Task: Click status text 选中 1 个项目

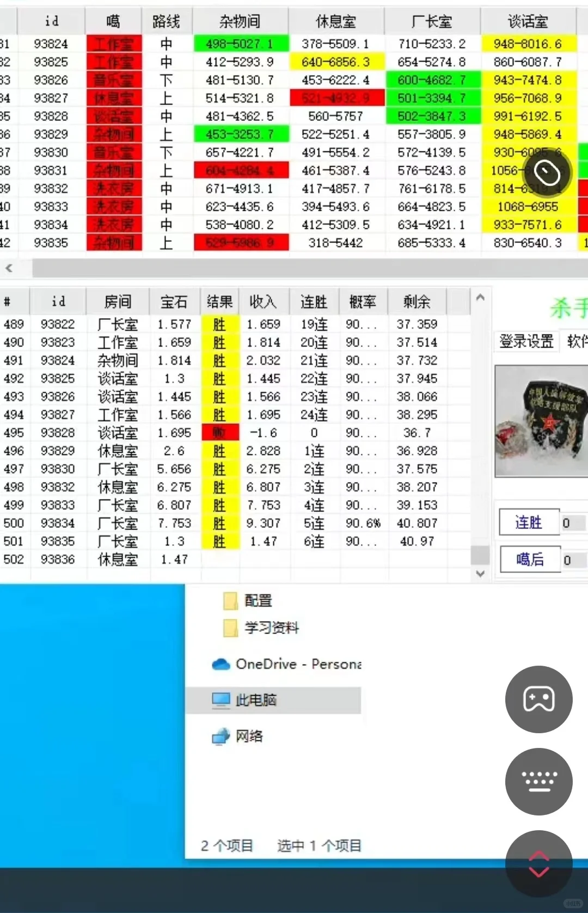Action: (x=320, y=845)
